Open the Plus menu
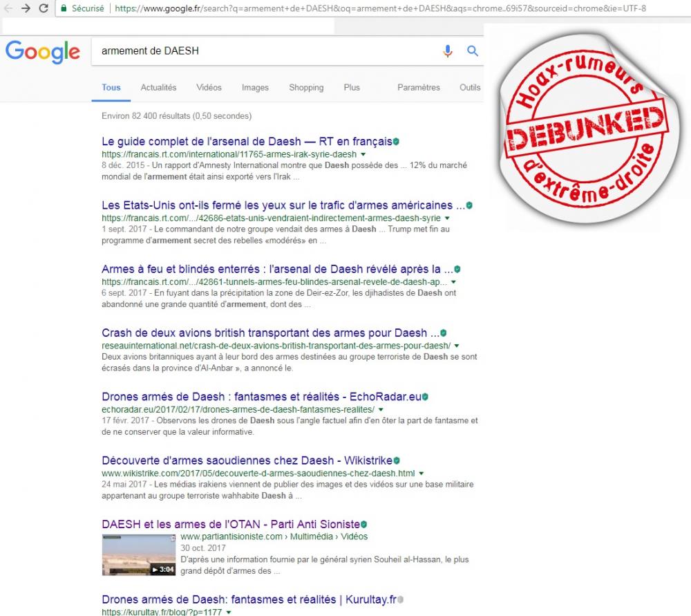Viewport: 691px width, 616px height. [352, 87]
